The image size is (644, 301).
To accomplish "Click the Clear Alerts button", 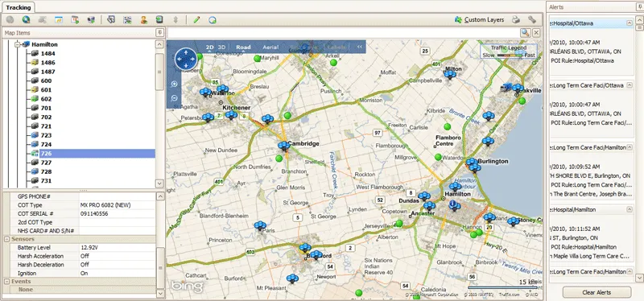I will click(x=597, y=292).
